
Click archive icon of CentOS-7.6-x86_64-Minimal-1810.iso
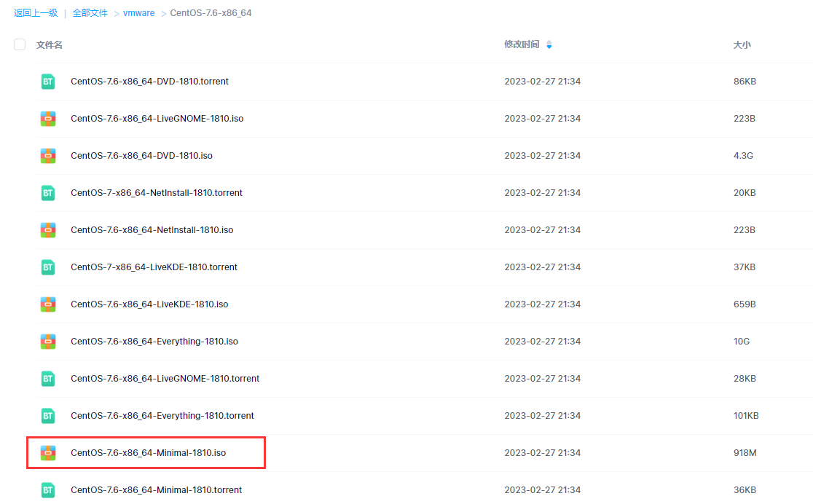(x=48, y=453)
